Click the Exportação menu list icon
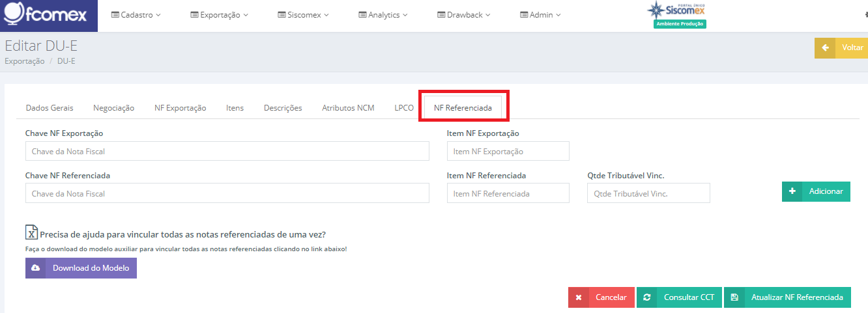 194,14
